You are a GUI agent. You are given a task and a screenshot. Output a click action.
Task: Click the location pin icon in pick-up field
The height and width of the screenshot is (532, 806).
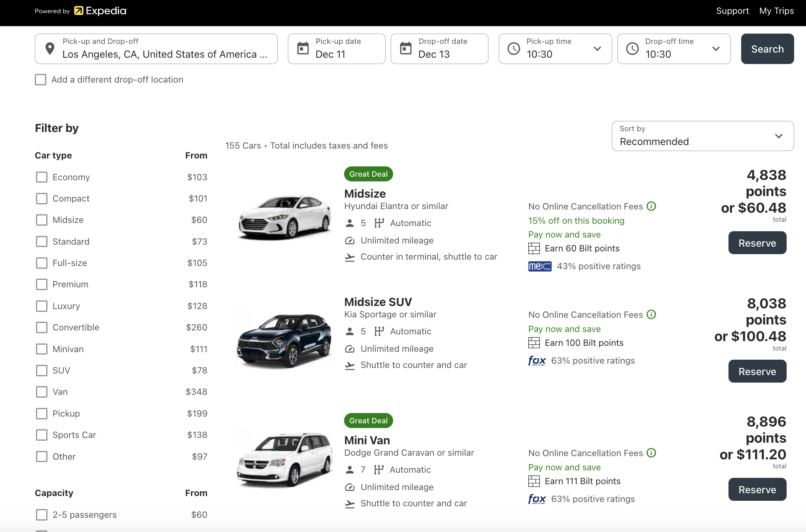pos(50,49)
